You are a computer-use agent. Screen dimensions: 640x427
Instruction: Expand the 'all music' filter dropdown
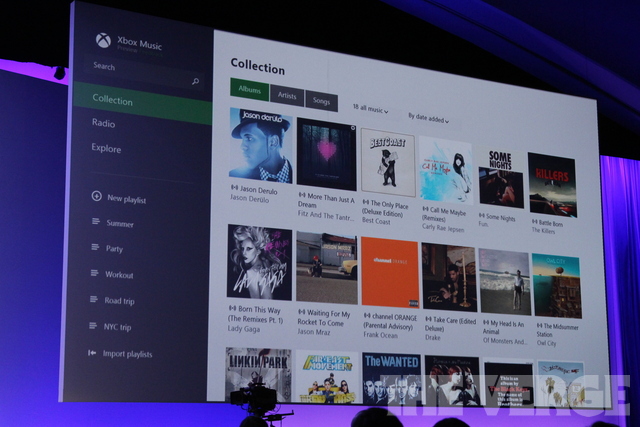point(370,108)
